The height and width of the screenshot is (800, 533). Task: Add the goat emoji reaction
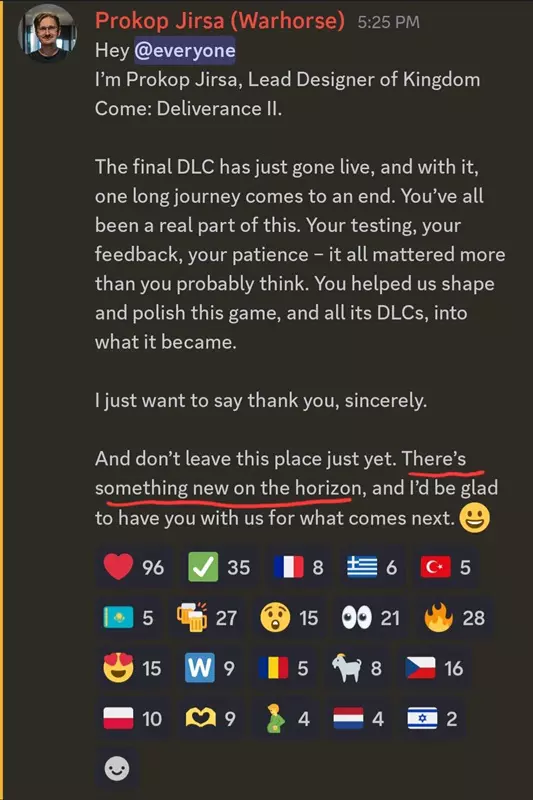point(357,668)
